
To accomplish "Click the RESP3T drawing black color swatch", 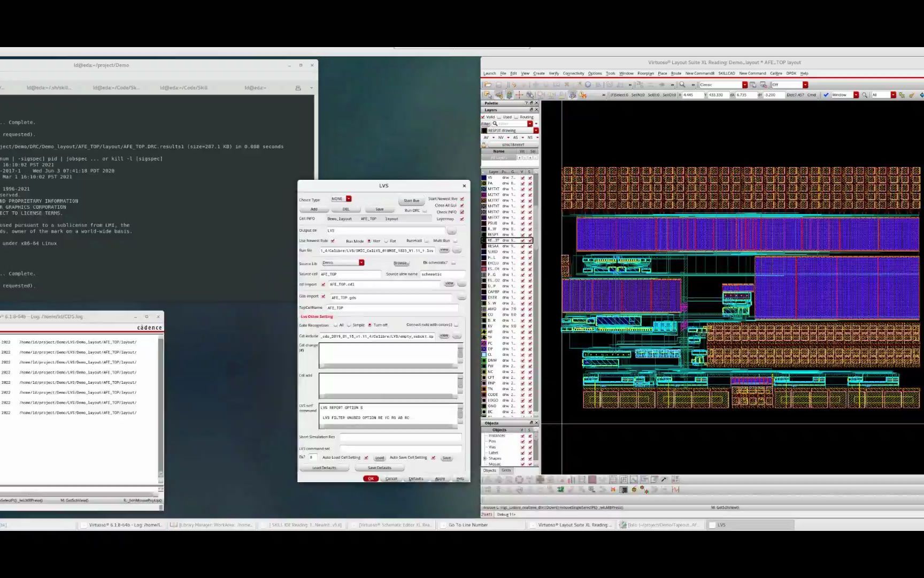I will [484, 131].
